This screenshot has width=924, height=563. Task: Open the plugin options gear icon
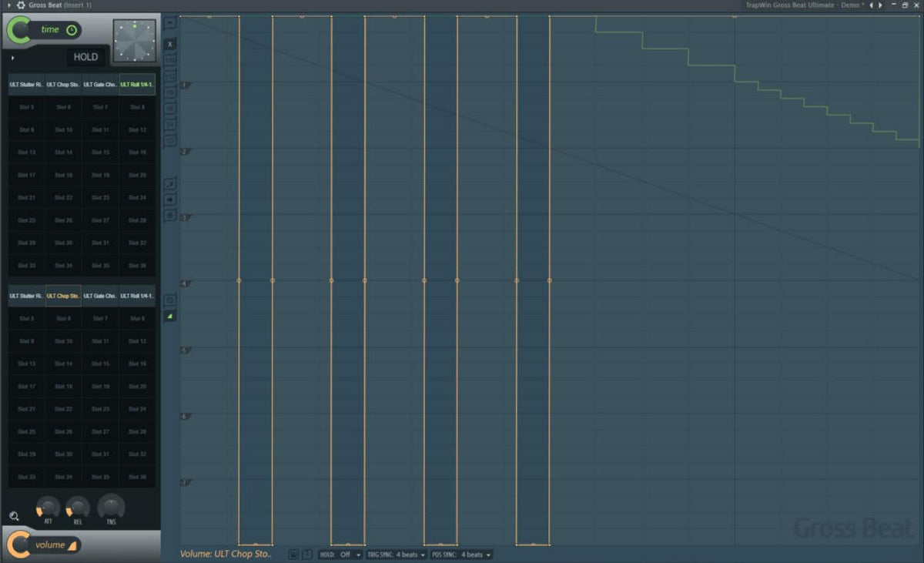click(21, 5)
